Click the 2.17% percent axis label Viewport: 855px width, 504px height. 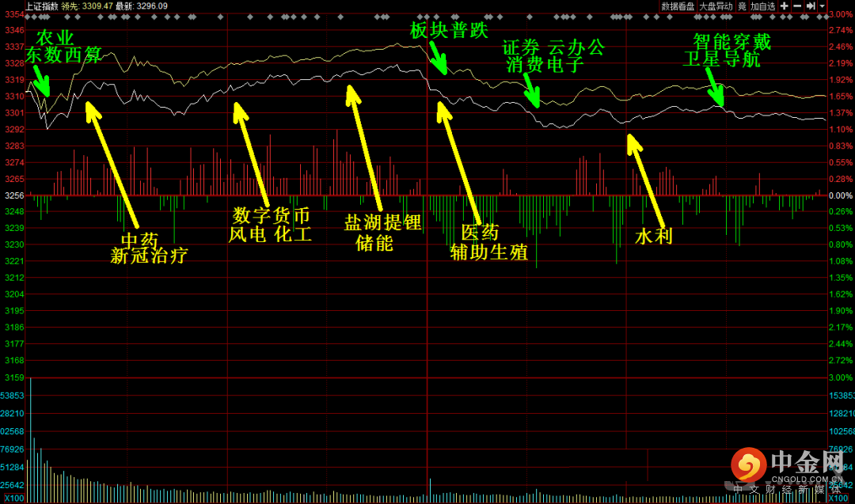point(840,328)
